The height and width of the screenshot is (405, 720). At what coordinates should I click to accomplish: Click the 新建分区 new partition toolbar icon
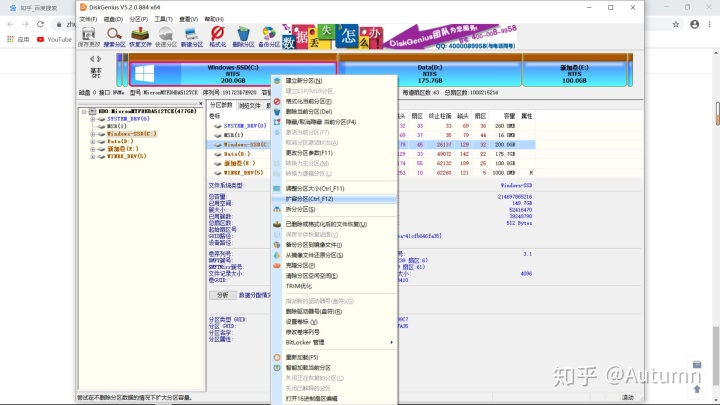point(191,37)
